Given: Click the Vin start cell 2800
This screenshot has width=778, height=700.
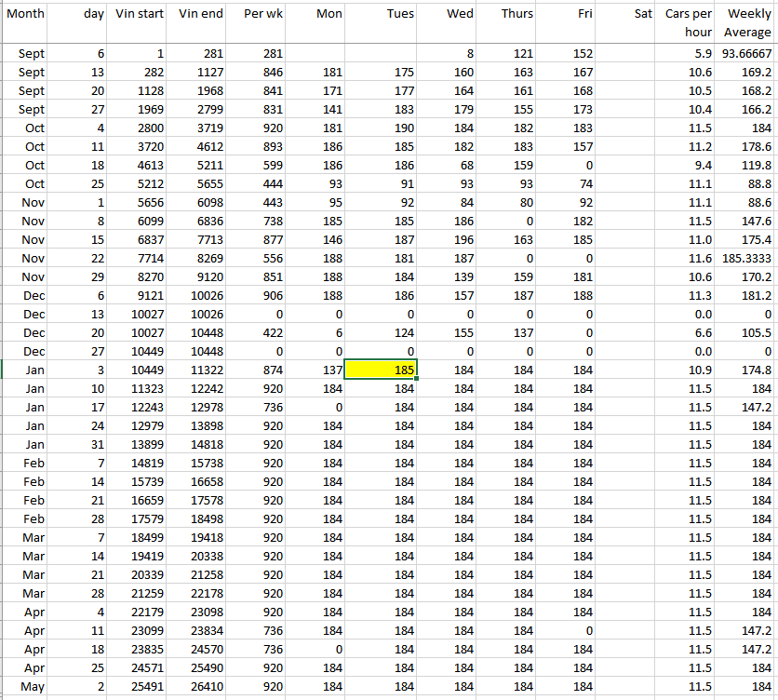Looking at the screenshot, I should [140, 128].
